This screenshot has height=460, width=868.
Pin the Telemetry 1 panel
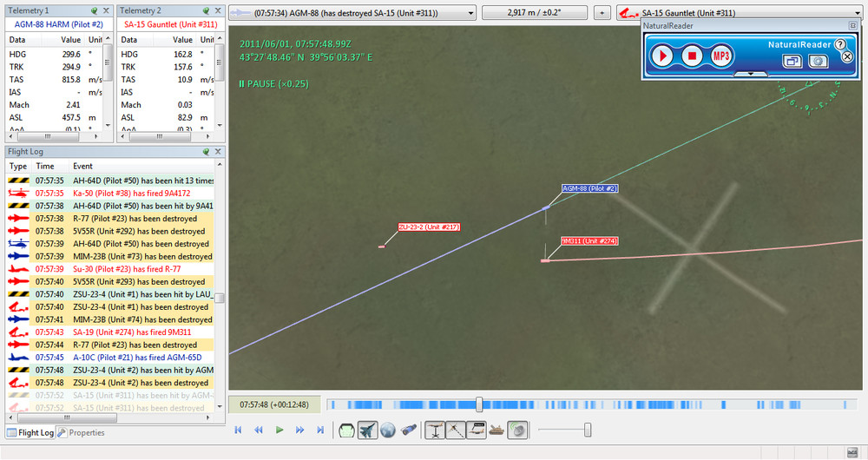pos(94,10)
